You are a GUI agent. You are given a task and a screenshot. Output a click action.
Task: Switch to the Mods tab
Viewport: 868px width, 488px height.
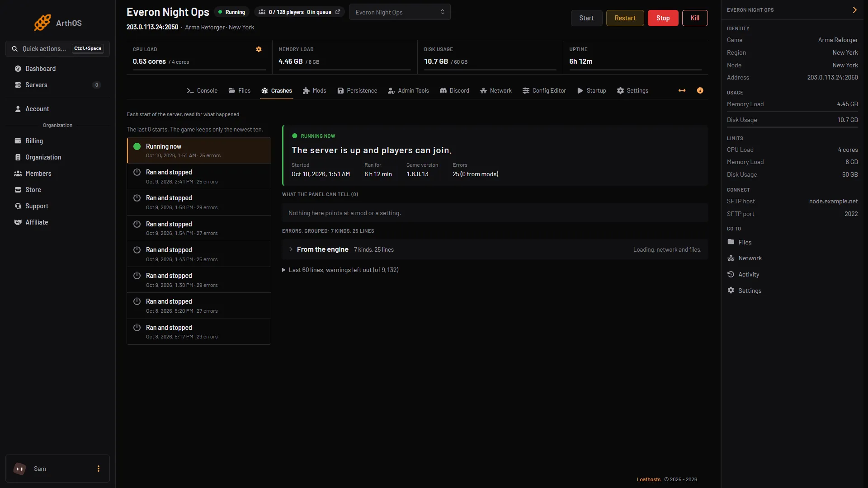point(314,91)
